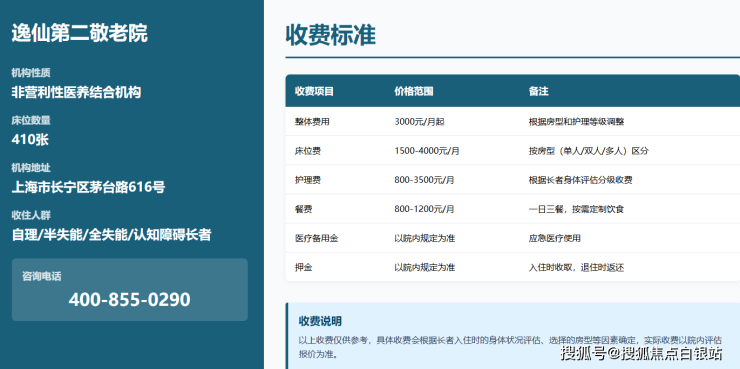Click the price 1500-4000元/月
This screenshot has height=369, width=740.
[427, 151]
